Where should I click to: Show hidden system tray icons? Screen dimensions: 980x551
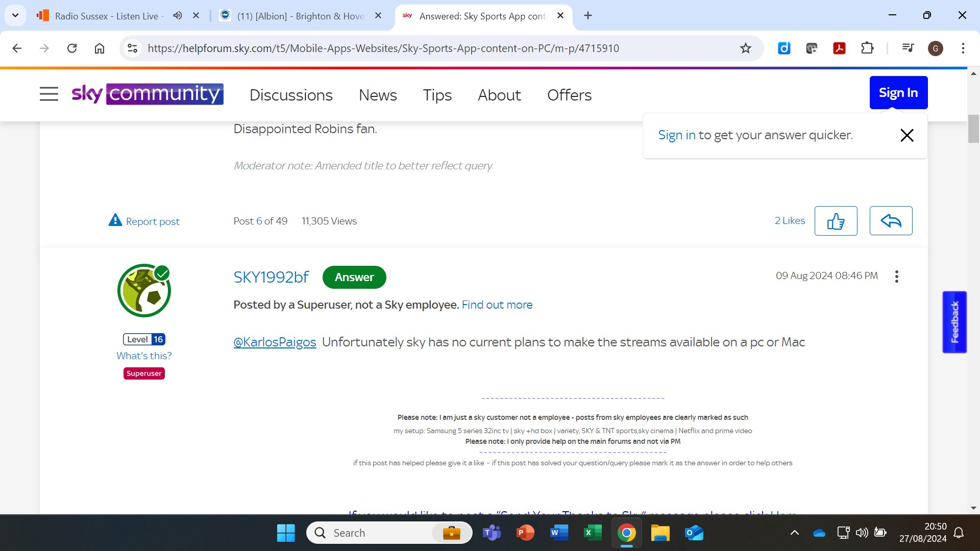795,533
